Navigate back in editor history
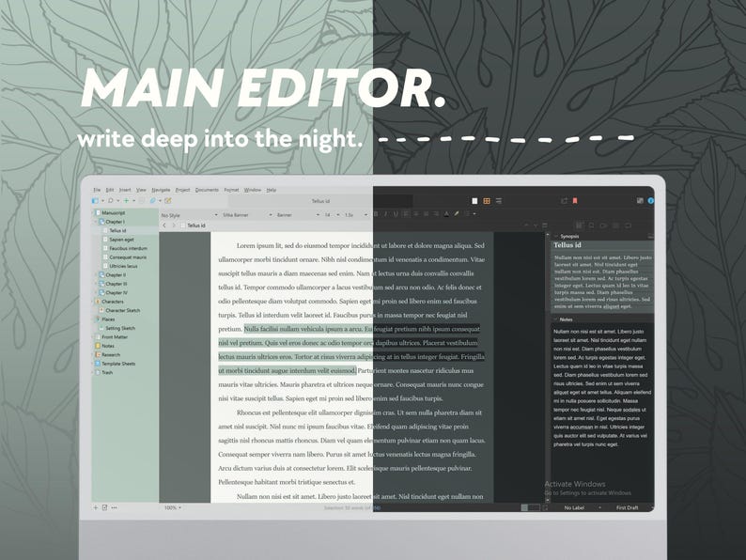746x560 pixels. pyautogui.click(x=164, y=226)
